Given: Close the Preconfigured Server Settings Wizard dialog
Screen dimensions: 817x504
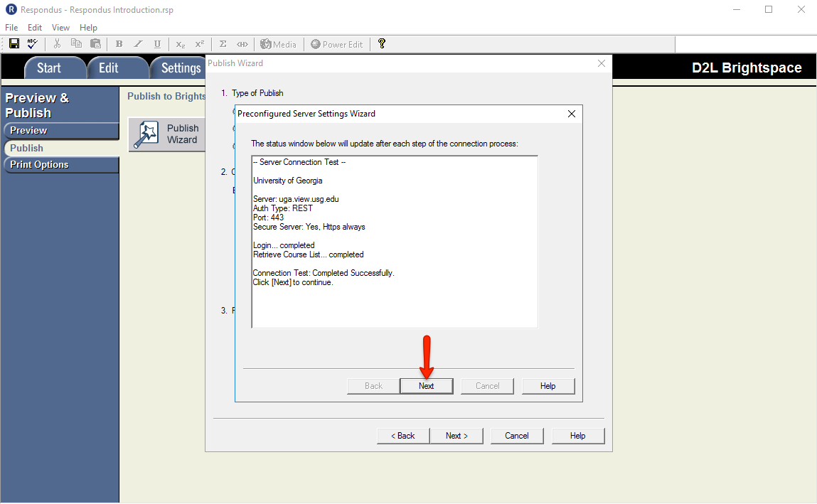Looking at the screenshot, I should [572, 114].
